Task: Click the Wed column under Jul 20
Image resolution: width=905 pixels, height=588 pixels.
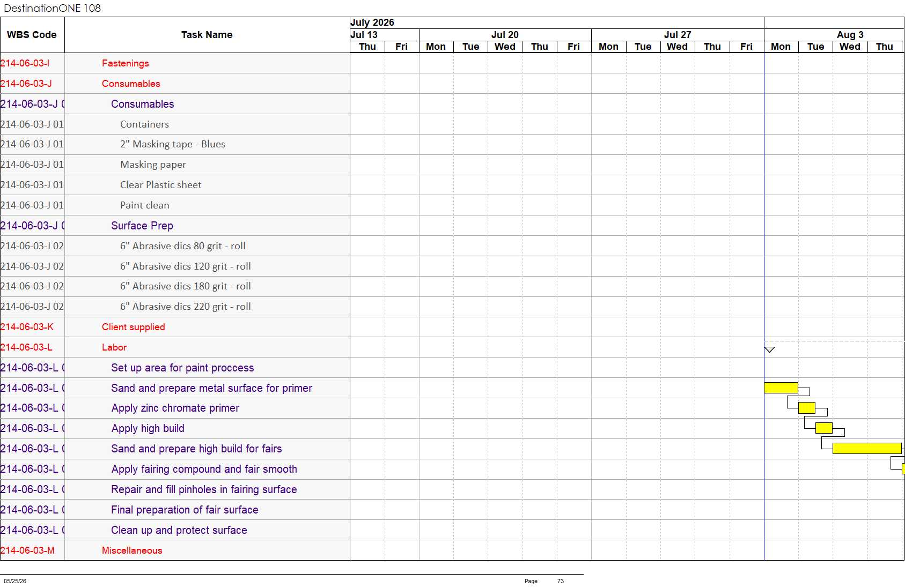Action: click(505, 47)
